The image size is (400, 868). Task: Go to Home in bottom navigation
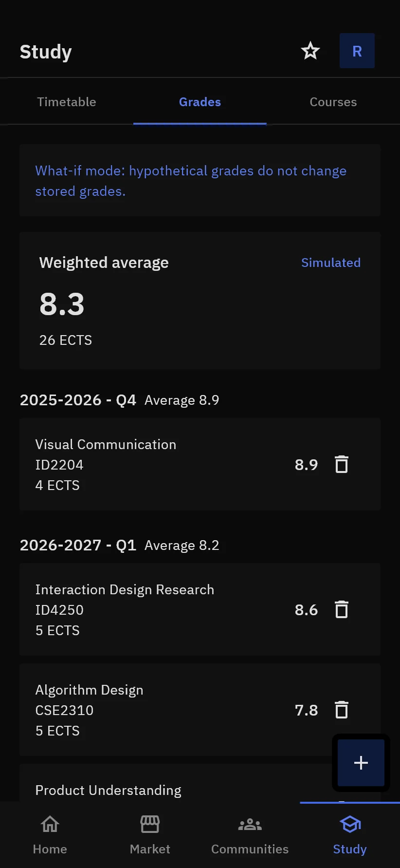coord(50,835)
